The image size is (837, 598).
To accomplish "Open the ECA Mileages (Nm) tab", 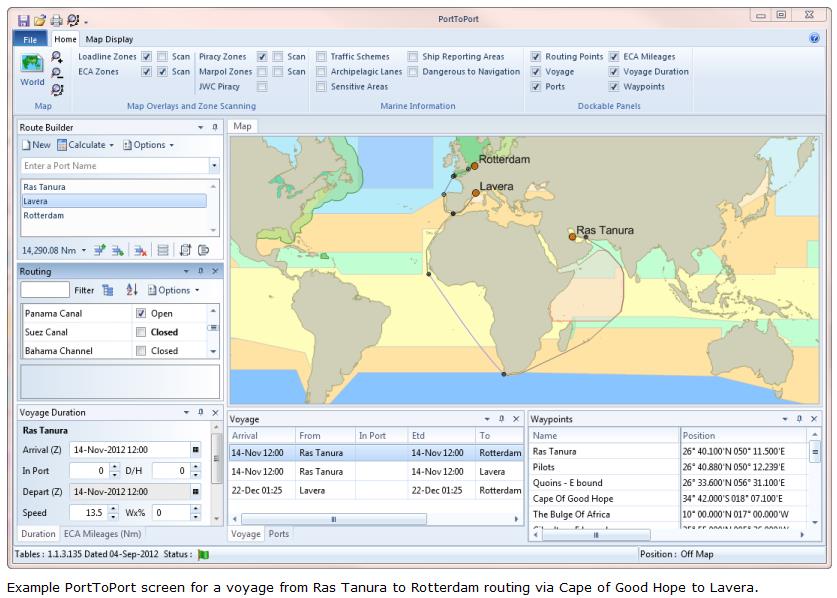I will pyautogui.click(x=100, y=534).
